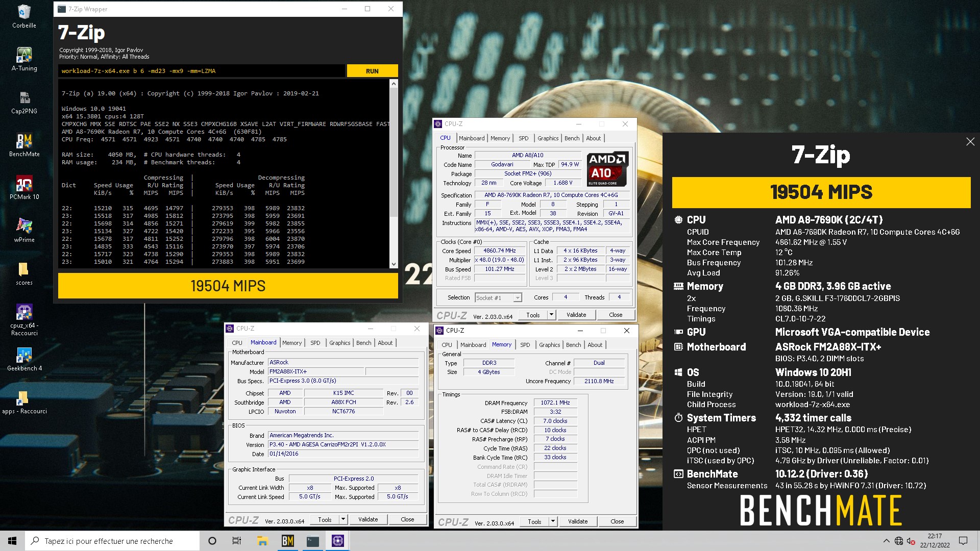Open Tools dropdown arrow in Mainboard CPU-Z window
The height and width of the screenshot is (551, 980).
click(x=343, y=519)
